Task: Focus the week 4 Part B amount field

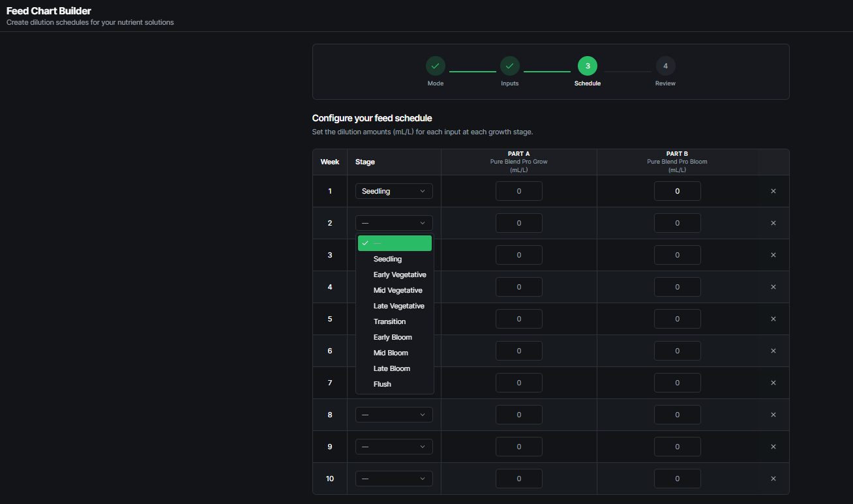Action: (x=678, y=287)
